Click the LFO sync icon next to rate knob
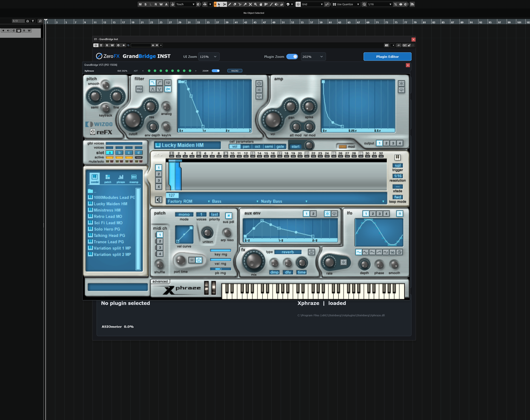This screenshot has height=420, width=530. (x=343, y=262)
